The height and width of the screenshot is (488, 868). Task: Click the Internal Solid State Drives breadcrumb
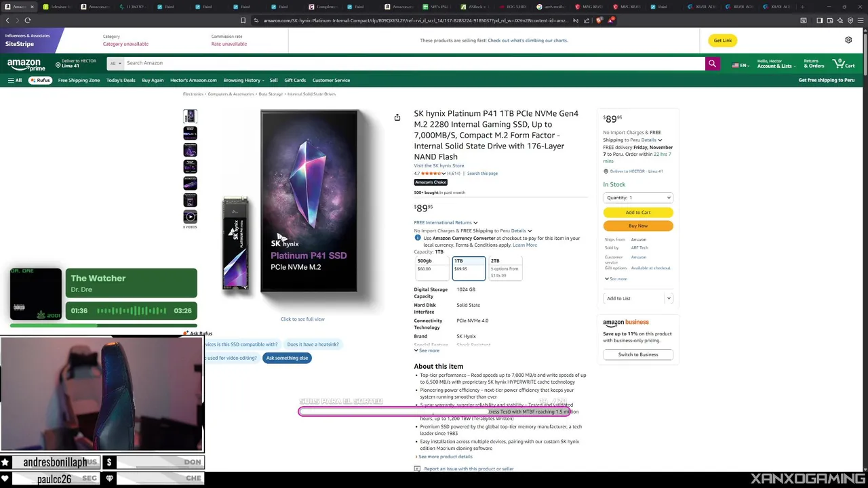coord(311,94)
